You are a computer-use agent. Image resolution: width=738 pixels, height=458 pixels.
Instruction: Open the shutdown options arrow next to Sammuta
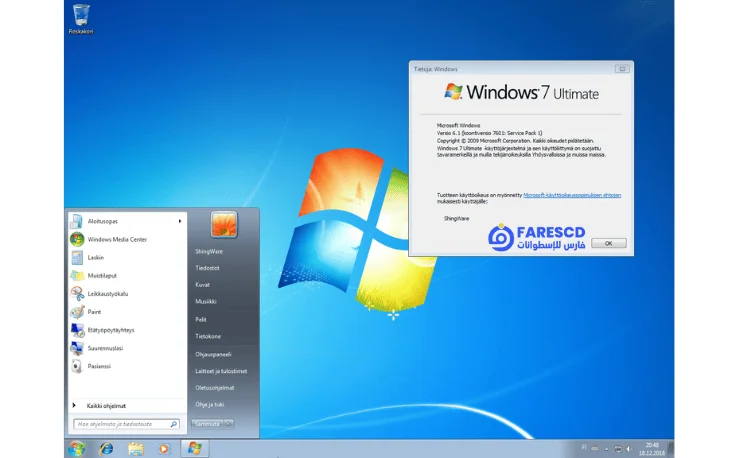coord(229,424)
